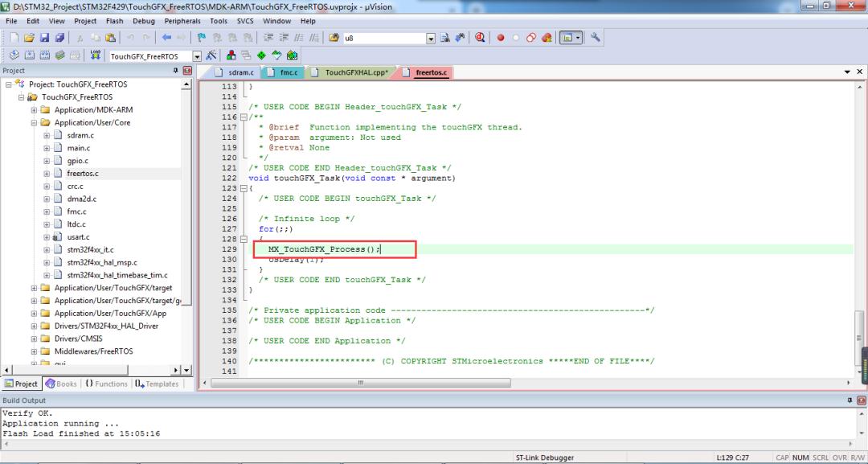Open the Pack Installer icon
This screenshot has height=464, width=868.
pyautogui.click(x=292, y=55)
